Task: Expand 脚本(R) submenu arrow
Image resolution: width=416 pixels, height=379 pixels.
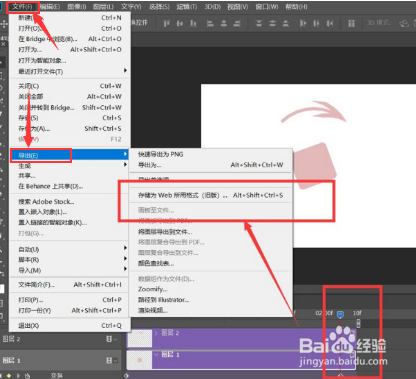Action: pos(125,258)
